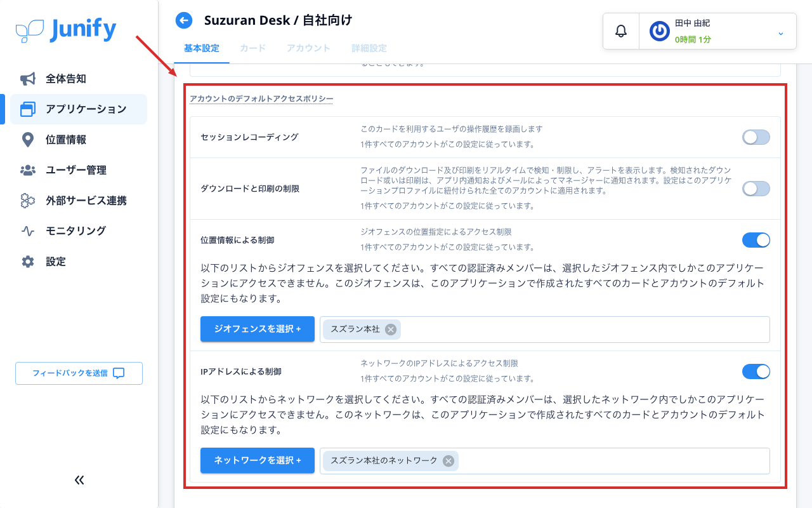Switch to 詳細設定 tab
Screen dimensions: 812x508
tap(369, 48)
